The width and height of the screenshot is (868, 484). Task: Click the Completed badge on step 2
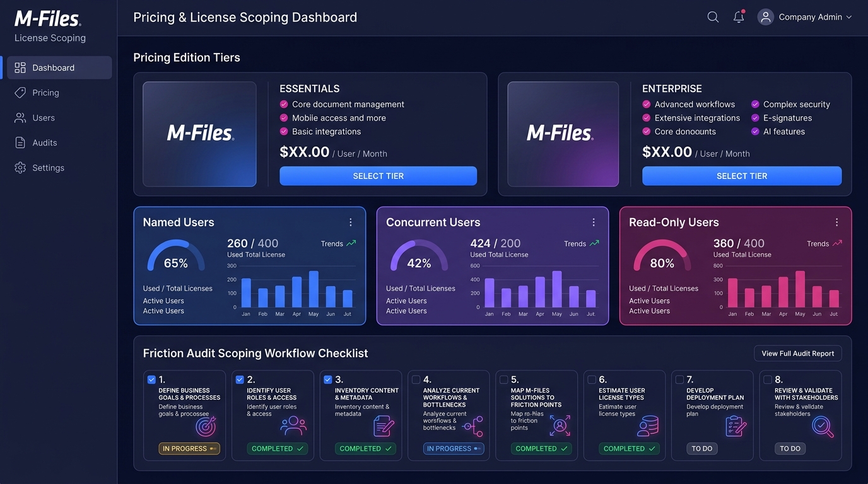(x=277, y=449)
